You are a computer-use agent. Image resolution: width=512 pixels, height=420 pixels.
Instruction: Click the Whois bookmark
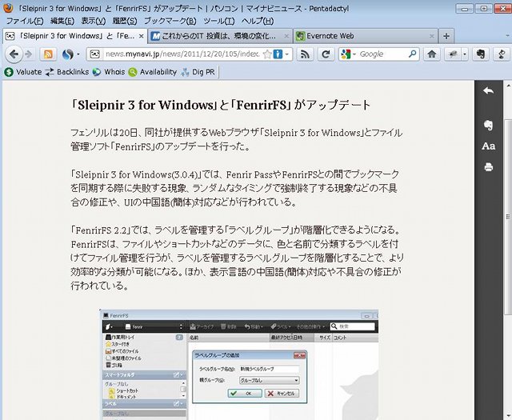pos(109,72)
